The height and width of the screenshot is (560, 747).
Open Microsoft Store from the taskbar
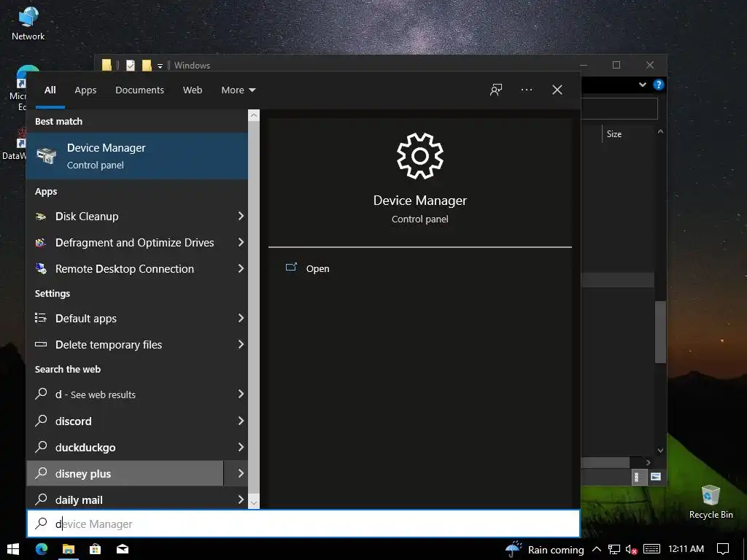point(96,549)
